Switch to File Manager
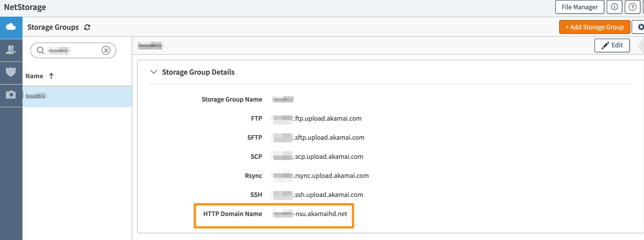This screenshot has width=644, height=240. [580, 7]
